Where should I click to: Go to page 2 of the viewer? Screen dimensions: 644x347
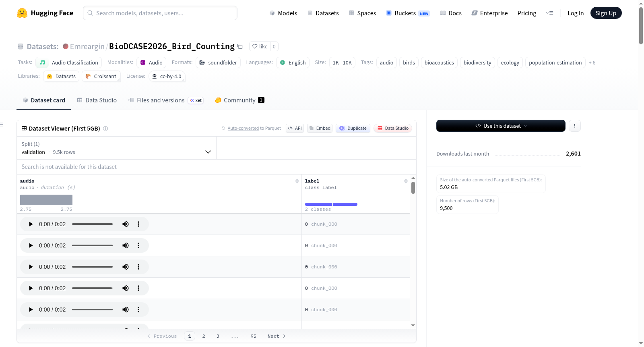point(204,336)
